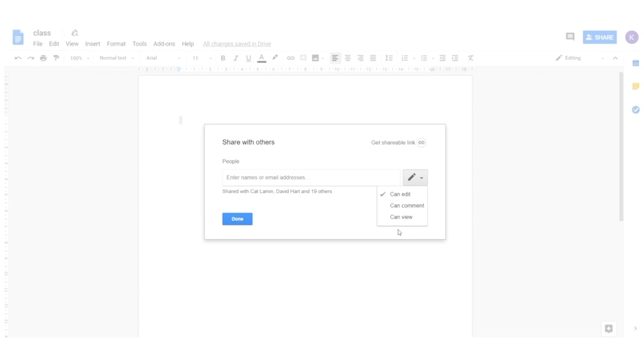Viewport: 644px width, 362px height.
Task: Open the Editing mode dropdown
Action: 580,58
